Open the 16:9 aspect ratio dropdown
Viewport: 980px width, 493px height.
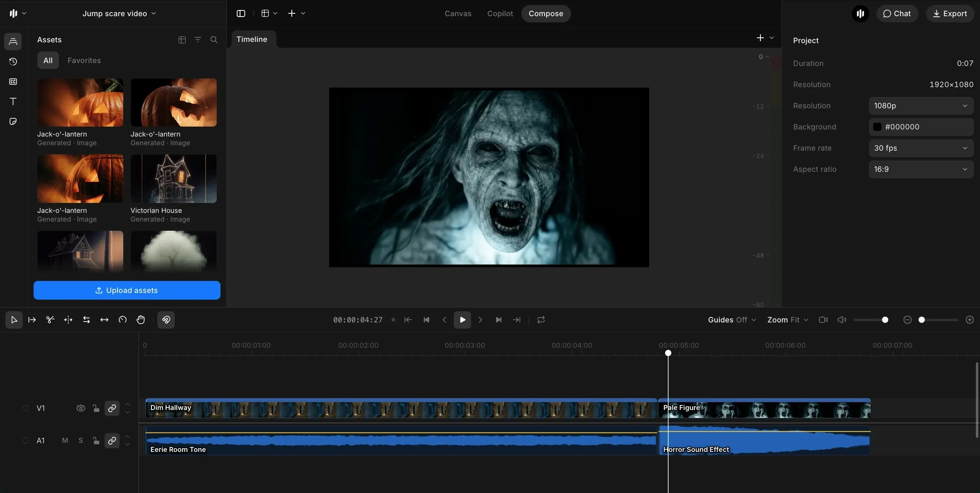point(921,169)
